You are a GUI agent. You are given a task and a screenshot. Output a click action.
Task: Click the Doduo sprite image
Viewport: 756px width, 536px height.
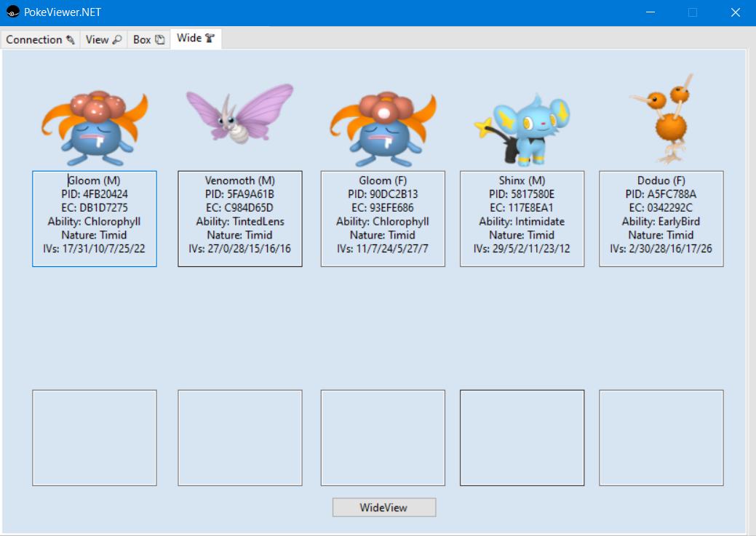[661, 119]
